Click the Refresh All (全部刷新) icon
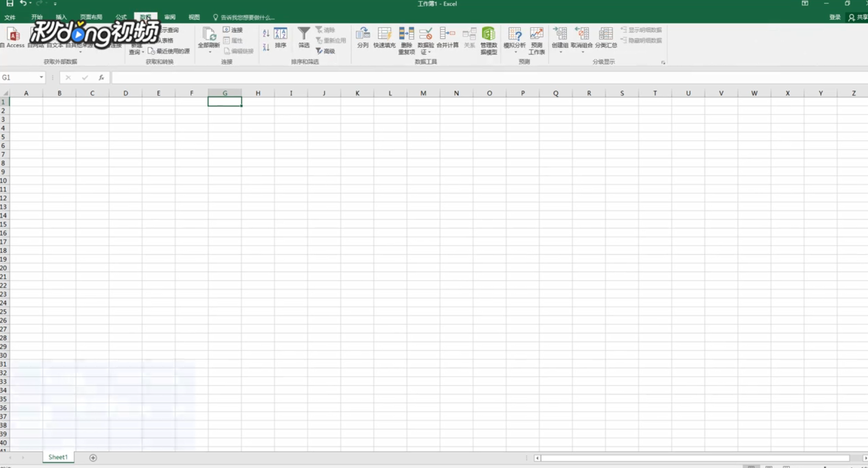The width and height of the screenshot is (868, 468). pos(209,37)
